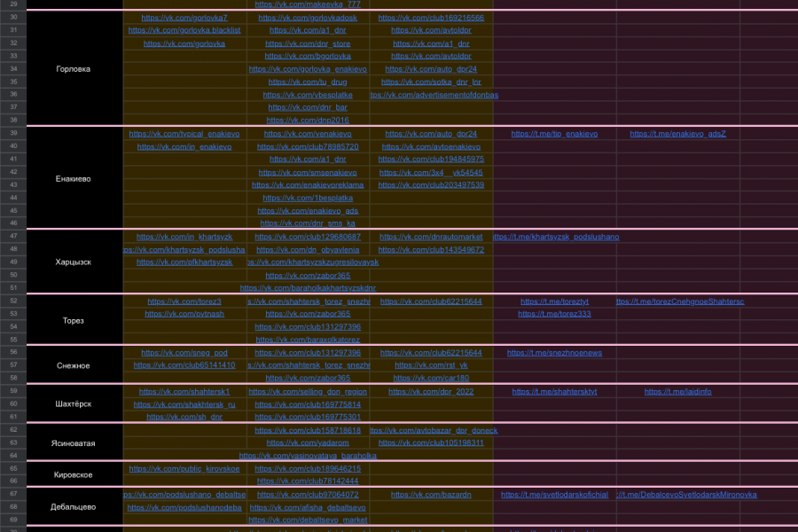Image resolution: width=798 pixels, height=532 pixels.
Task: Select row header 44
Action: coord(13,198)
